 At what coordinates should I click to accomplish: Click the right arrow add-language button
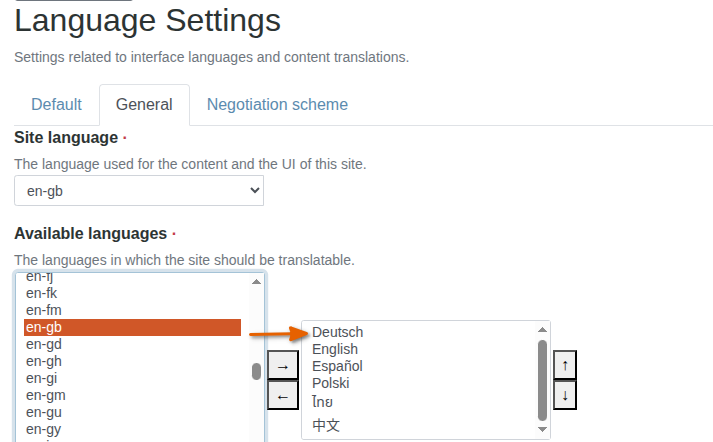click(x=283, y=367)
